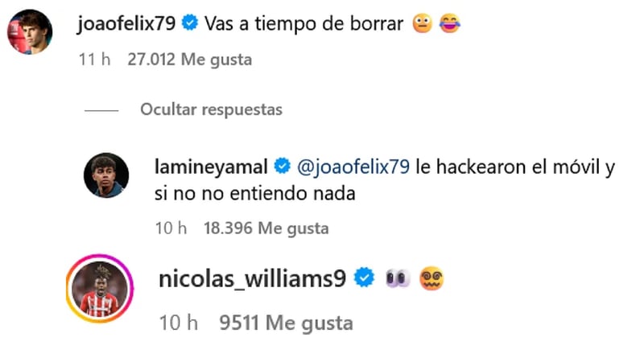The height and width of the screenshot is (362, 644).
Task: Open the joaofelix79 username link
Action: point(126,23)
